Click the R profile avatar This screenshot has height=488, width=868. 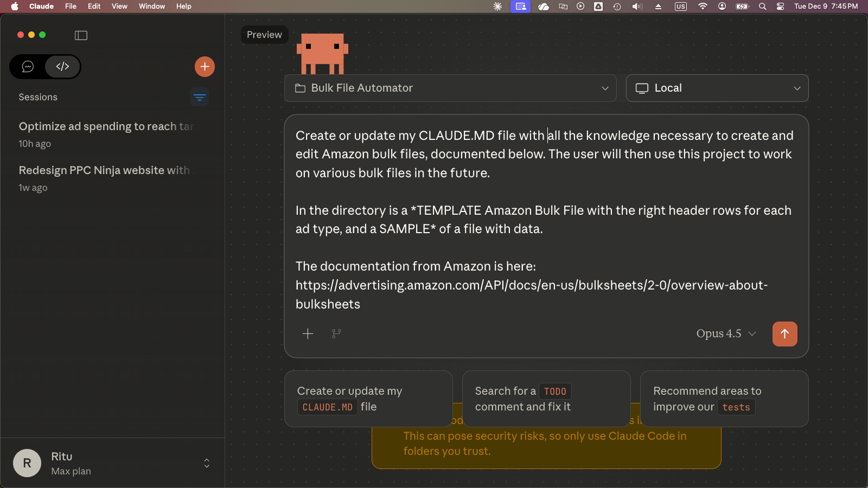click(x=27, y=463)
